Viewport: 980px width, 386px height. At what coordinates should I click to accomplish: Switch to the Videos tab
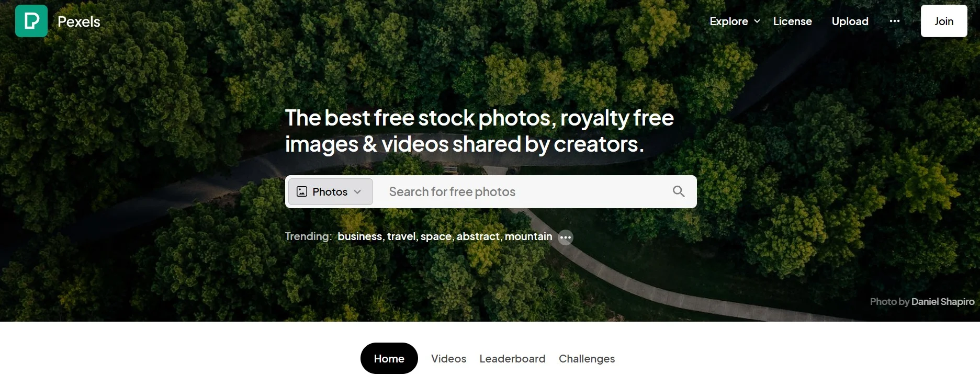(448, 359)
